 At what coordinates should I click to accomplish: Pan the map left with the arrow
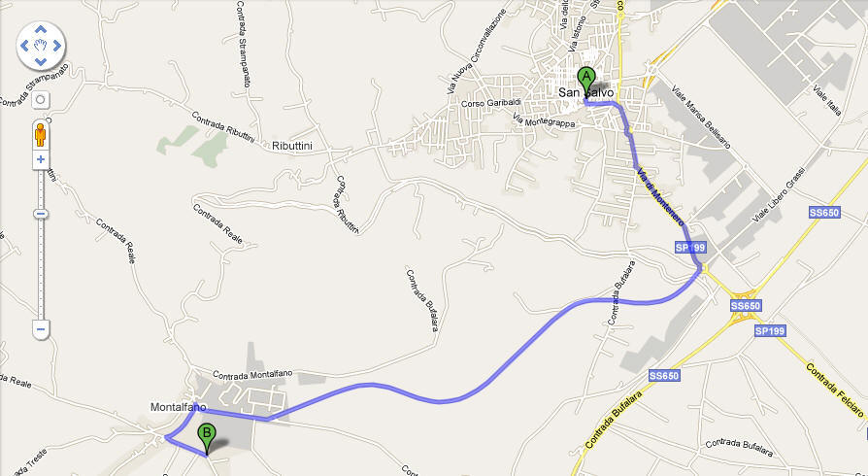[x=24, y=46]
